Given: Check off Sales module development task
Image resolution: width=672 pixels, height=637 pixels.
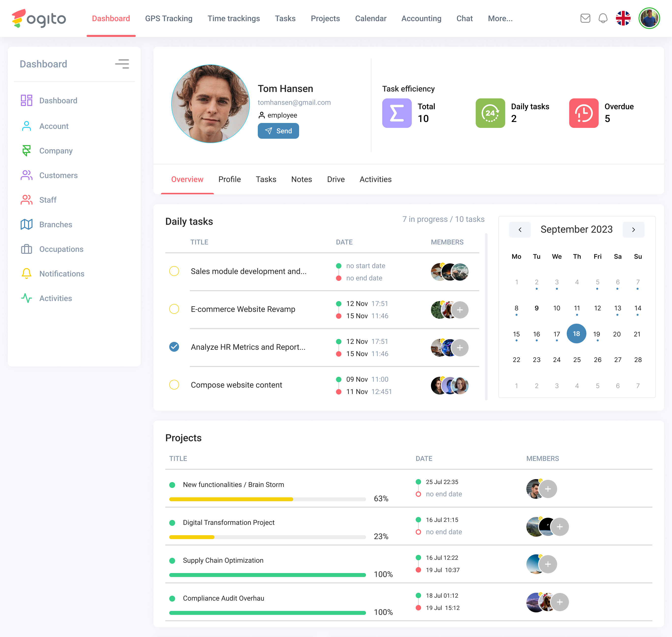Looking at the screenshot, I should pos(174,271).
